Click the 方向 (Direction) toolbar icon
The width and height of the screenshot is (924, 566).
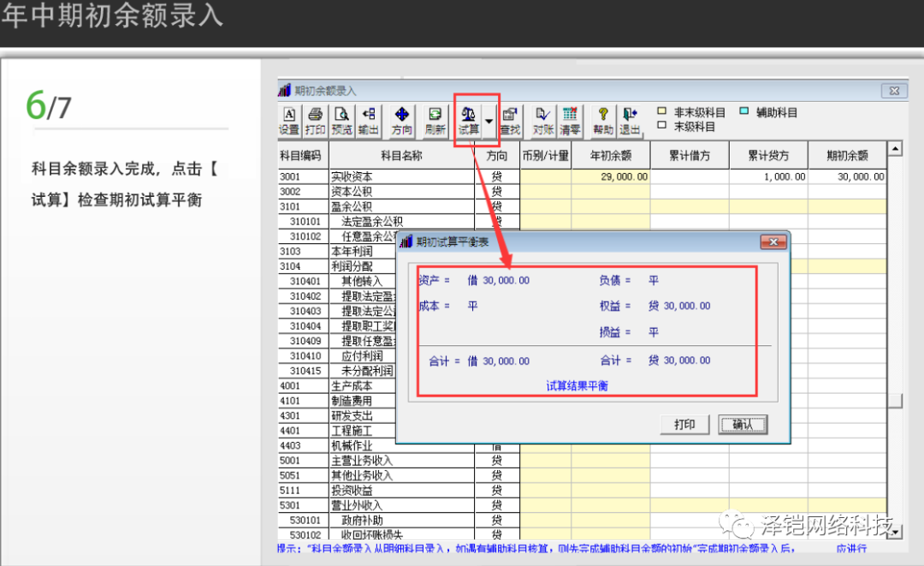coord(401,121)
